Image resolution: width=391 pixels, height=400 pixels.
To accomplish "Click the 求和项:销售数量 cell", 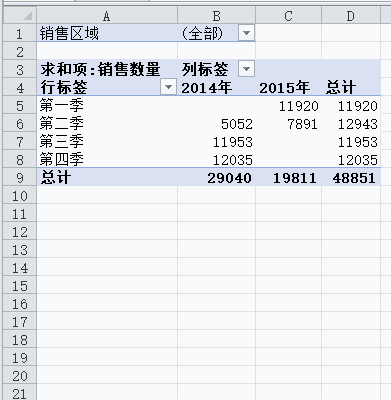I will coord(107,69).
